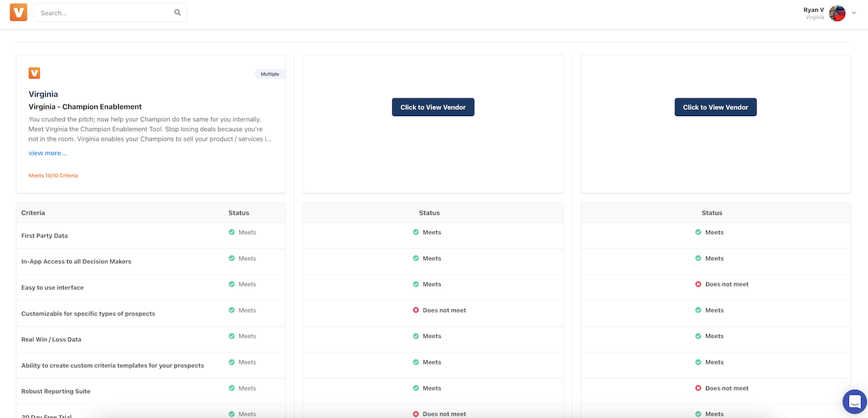Screen dimensions: 868x418
Task: Click middle vendor First Party Data check icon
Action: pyautogui.click(x=416, y=232)
